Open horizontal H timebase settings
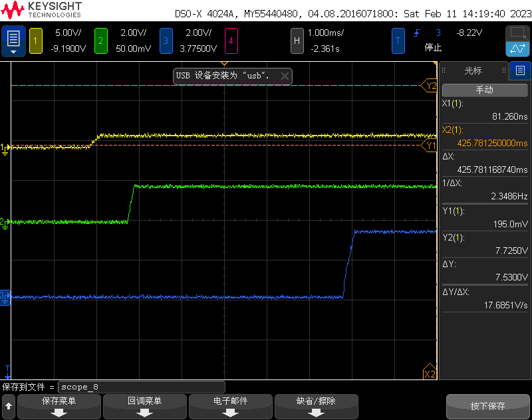 click(x=297, y=41)
